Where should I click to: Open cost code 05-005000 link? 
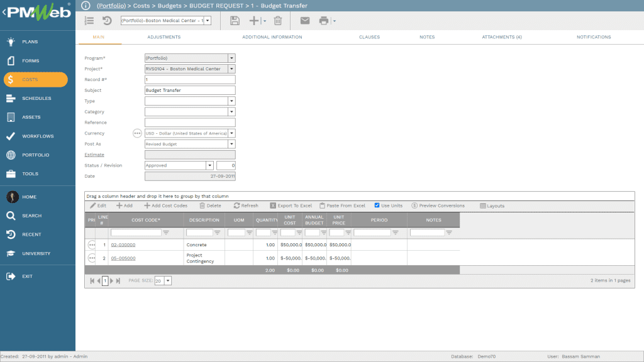[x=123, y=258]
